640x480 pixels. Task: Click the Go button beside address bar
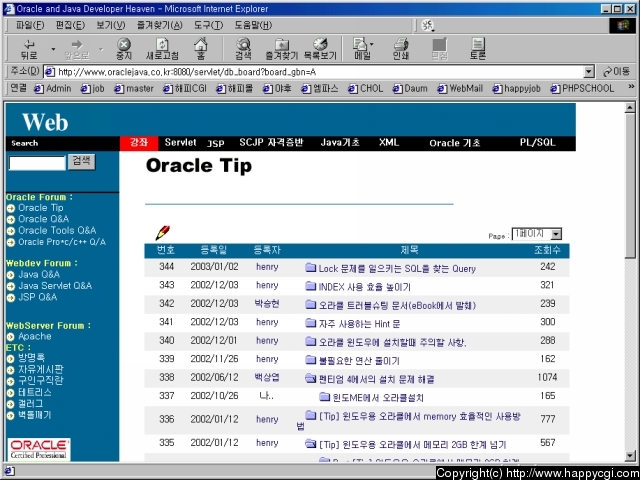coord(617,72)
